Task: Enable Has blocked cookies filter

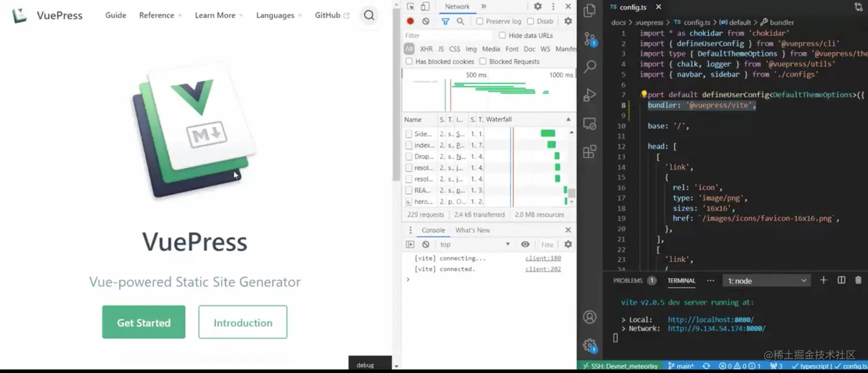Action: [409, 61]
